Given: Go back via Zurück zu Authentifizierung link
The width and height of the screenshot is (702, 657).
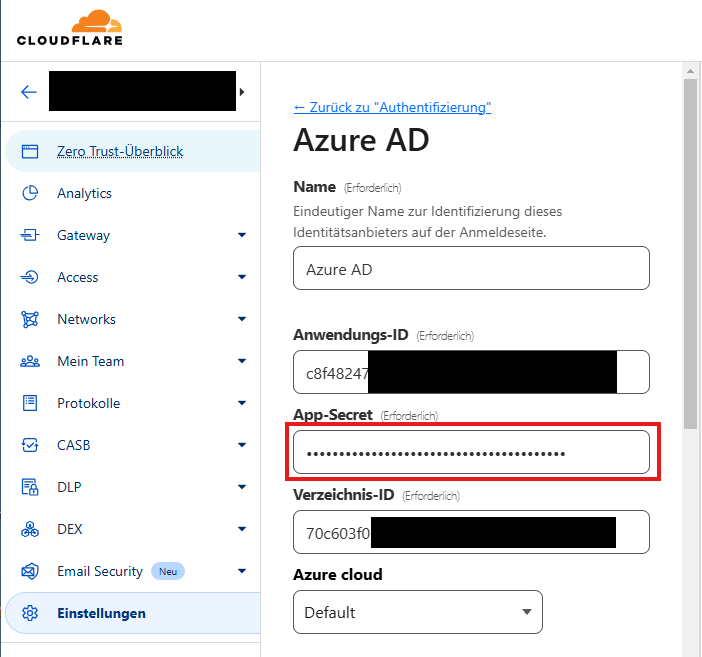Looking at the screenshot, I should [392, 107].
